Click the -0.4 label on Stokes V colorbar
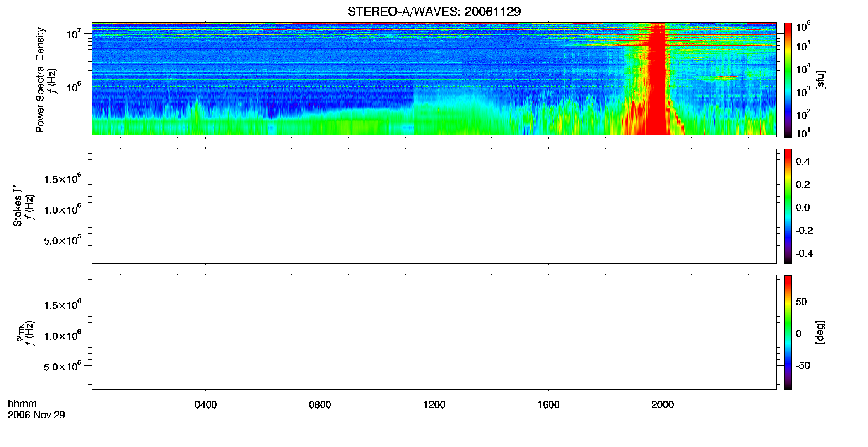This screenshot has height=447, width=868. 804,254
